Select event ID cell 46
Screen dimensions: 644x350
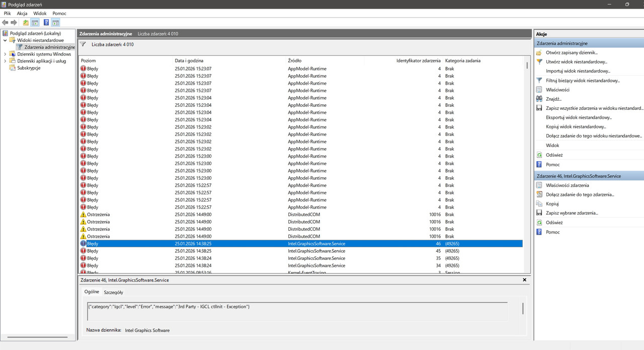pyautogui.click(x=438, y=244)
